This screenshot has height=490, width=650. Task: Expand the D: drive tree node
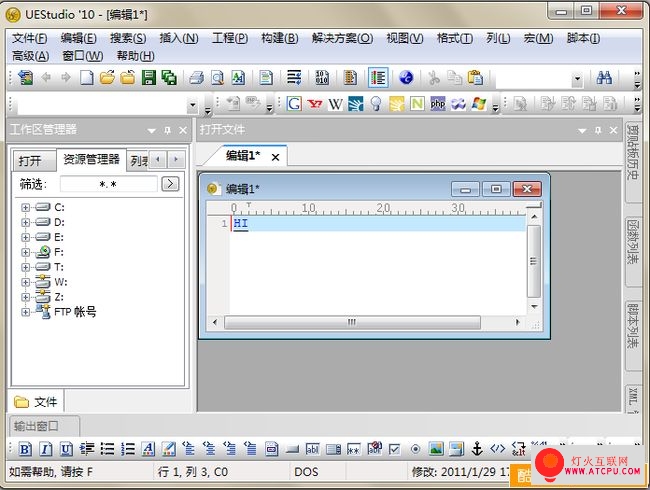pos(25,222)
